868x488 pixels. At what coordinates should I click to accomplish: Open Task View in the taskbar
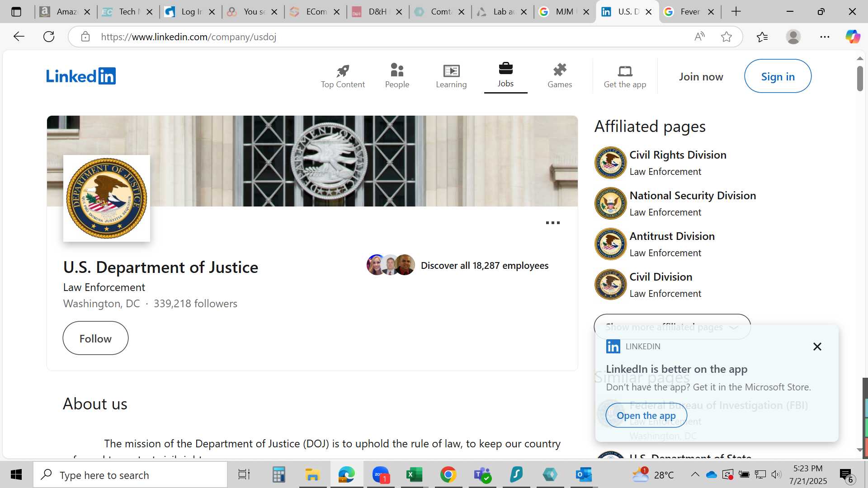[244, 474]
